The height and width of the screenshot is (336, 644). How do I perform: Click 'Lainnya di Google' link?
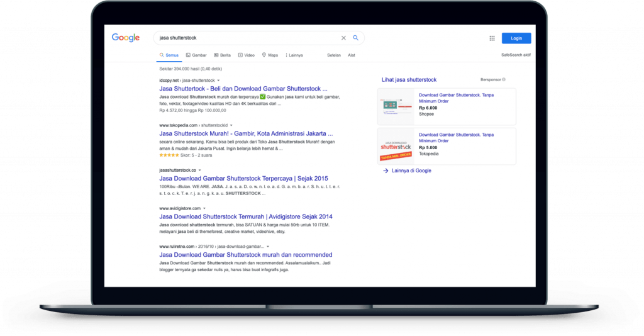pos(411,171)
